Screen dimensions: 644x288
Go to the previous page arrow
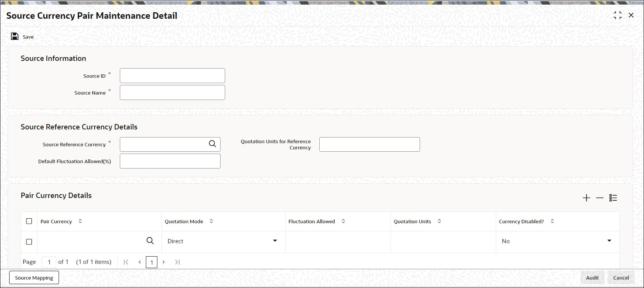(x=139, y=262)
